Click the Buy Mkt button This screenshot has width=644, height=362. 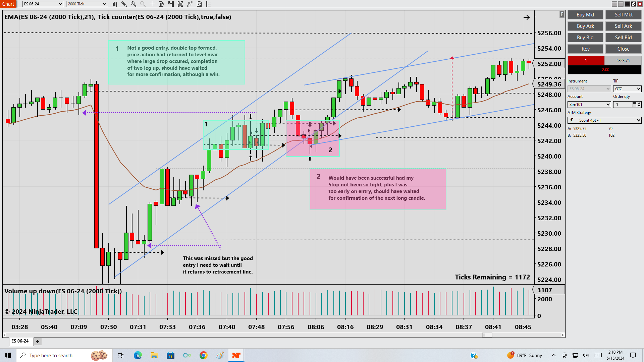[585, 15]
